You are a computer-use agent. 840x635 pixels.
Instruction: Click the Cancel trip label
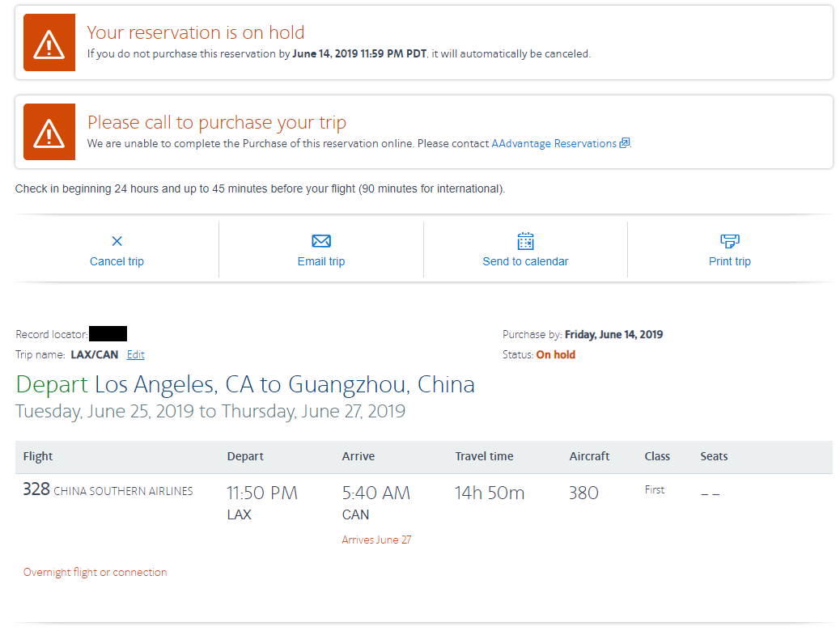[x=116, y=260]
